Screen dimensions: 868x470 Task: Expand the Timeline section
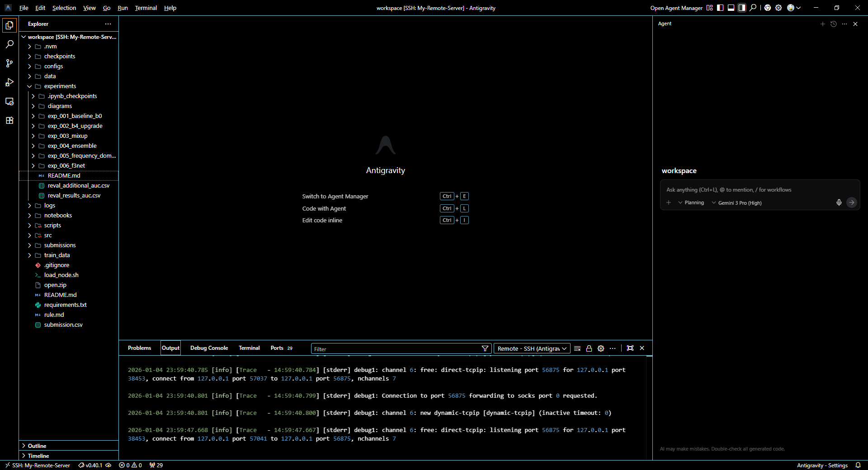pyautogui.click(x=69, y=456)
